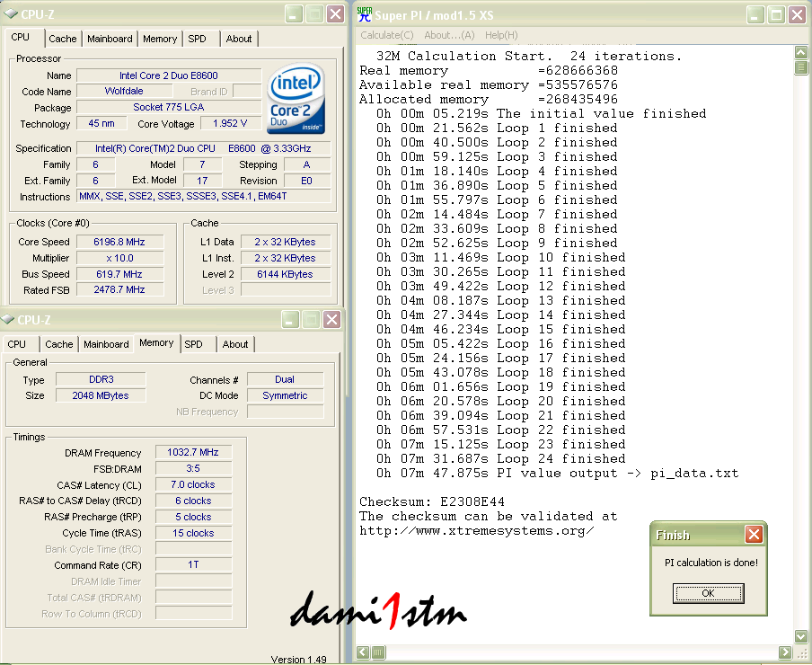Open Cache tab in bottom CPU-Z window

point(59,344)
